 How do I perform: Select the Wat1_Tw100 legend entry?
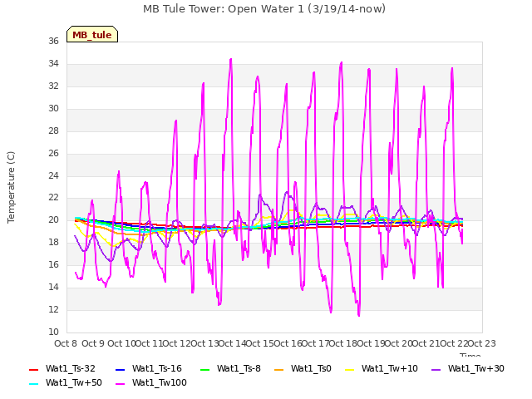[151, 382]
